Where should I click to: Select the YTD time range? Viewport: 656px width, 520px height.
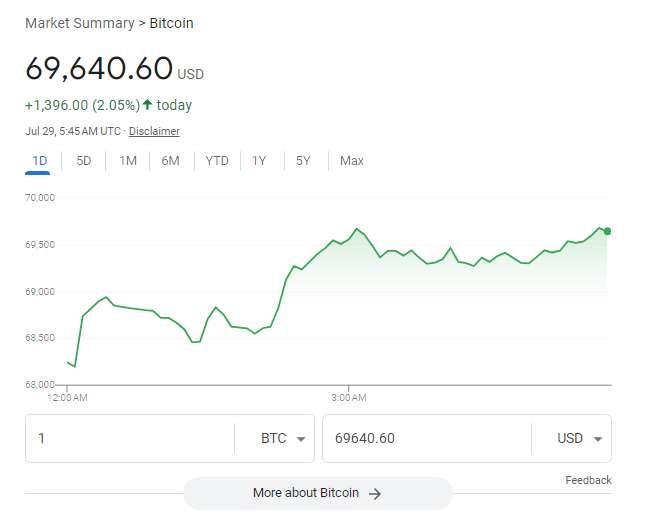pos(217,161)
